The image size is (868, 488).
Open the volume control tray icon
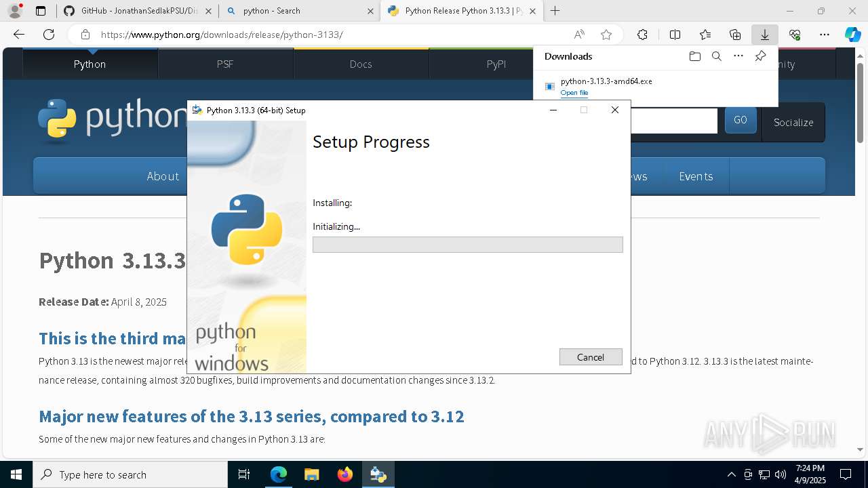(x=780, y=474)
